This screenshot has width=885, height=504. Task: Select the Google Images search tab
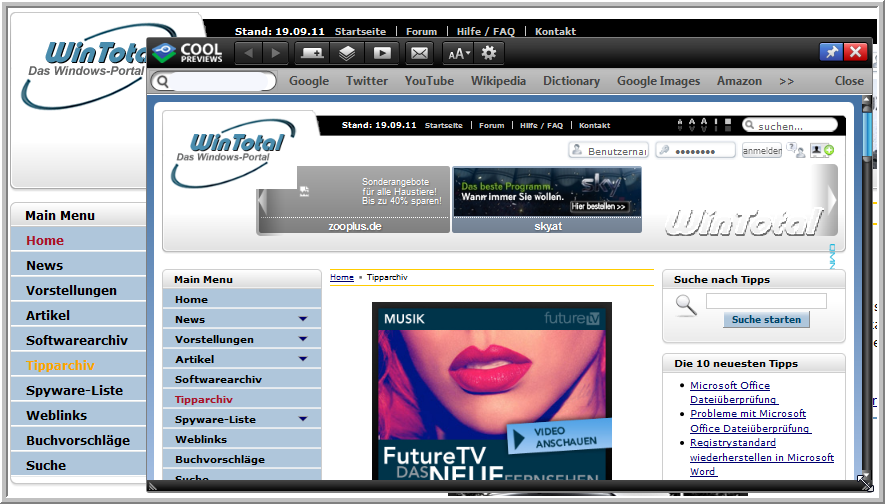click(x=659, y=81)
